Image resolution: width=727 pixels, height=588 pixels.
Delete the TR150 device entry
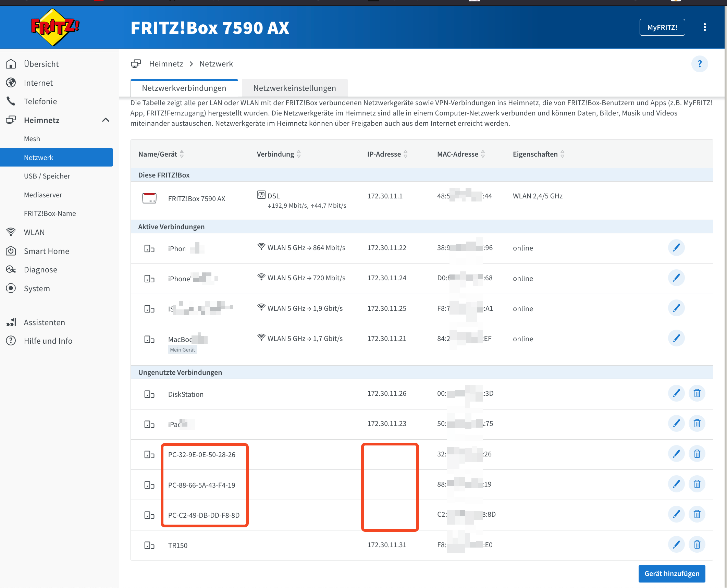(697, 545)
